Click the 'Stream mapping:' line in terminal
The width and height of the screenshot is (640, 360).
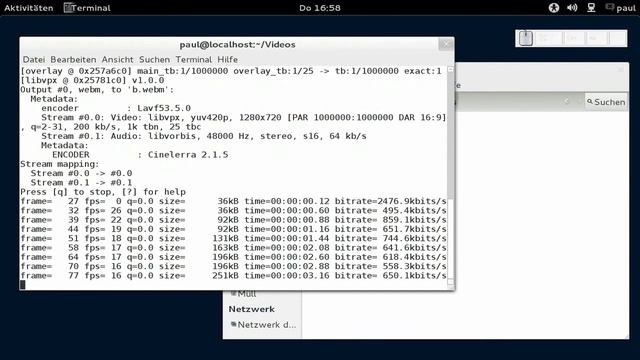point(60,164)
